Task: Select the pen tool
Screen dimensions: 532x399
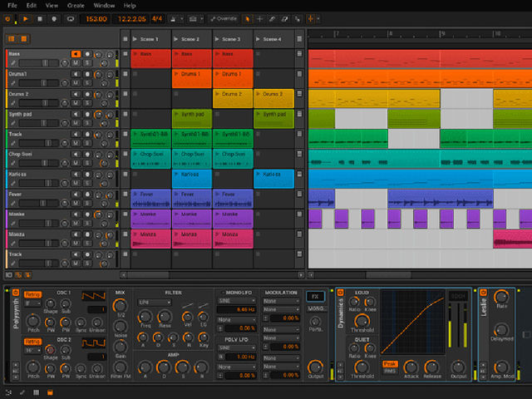Action: click(x=272, y=19)
